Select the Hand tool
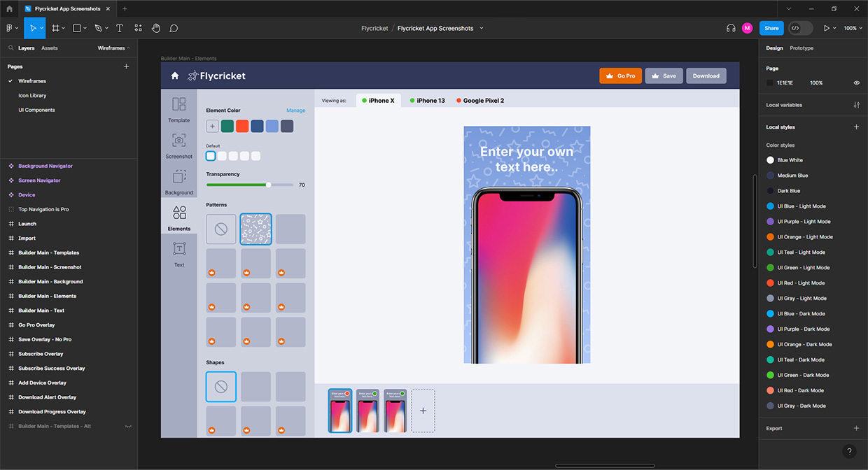The image size is (868, 470). (155, 28)
